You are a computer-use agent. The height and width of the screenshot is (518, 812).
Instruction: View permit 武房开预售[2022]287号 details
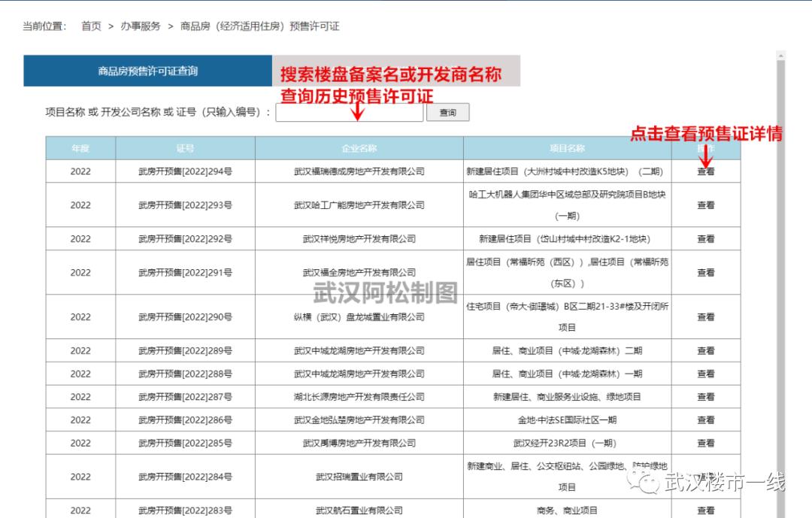pyautogui.click(x=705, y=396)
